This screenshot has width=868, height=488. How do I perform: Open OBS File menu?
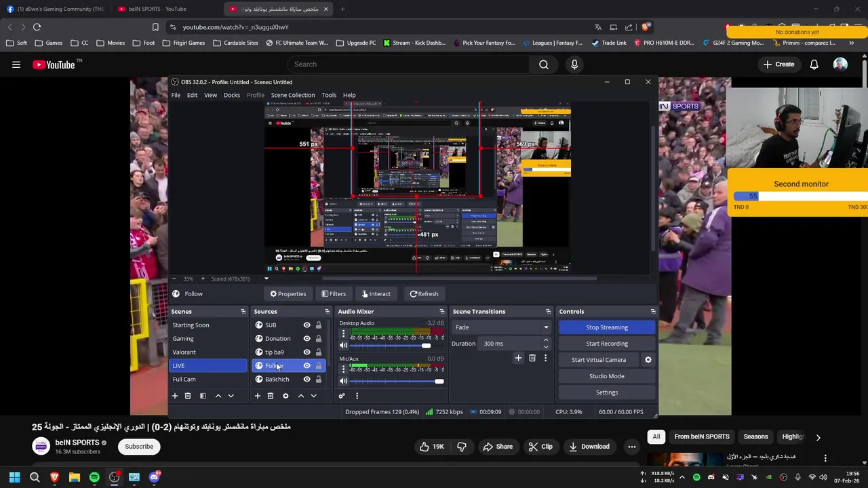(x=176, y=96)
